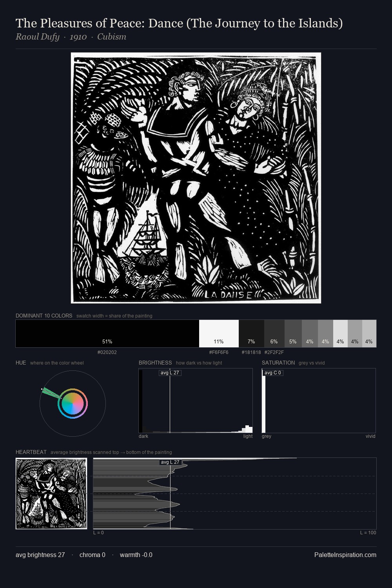Click the avg L 27 heartbeat tag
This screenshot has width=392, height=588.
[170, 462]
